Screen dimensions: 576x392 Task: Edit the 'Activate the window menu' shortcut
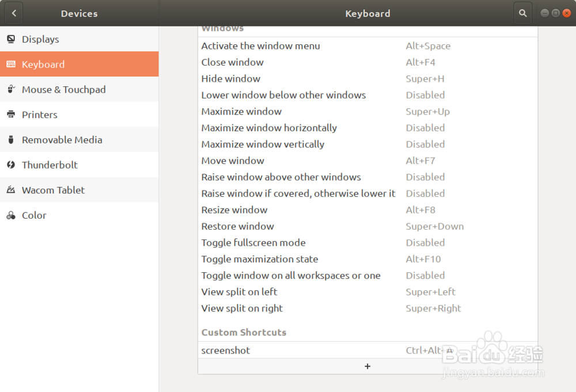tap(367, 46)
